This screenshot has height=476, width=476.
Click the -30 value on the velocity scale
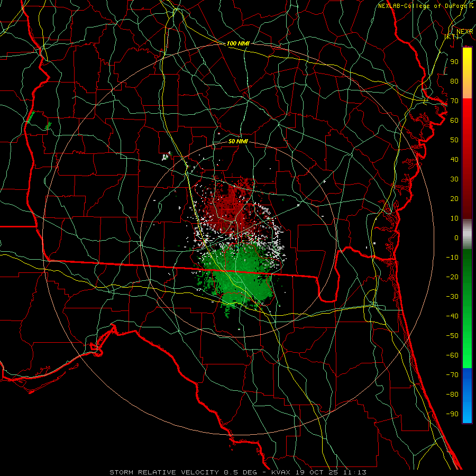click(x=452, y=297)
